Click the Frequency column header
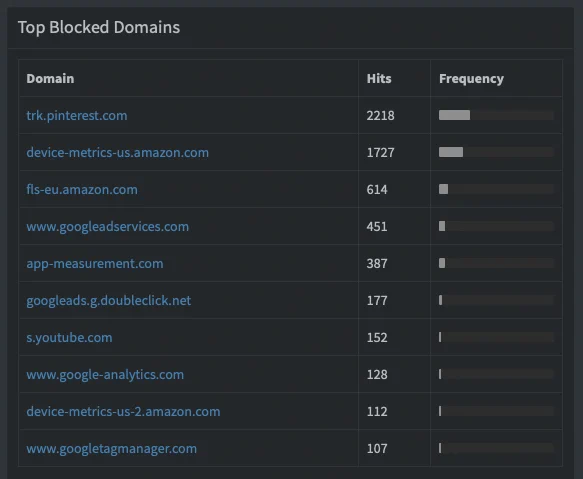Screen dimensions: 583x479 pyautogui.click(x=471, y=78)
